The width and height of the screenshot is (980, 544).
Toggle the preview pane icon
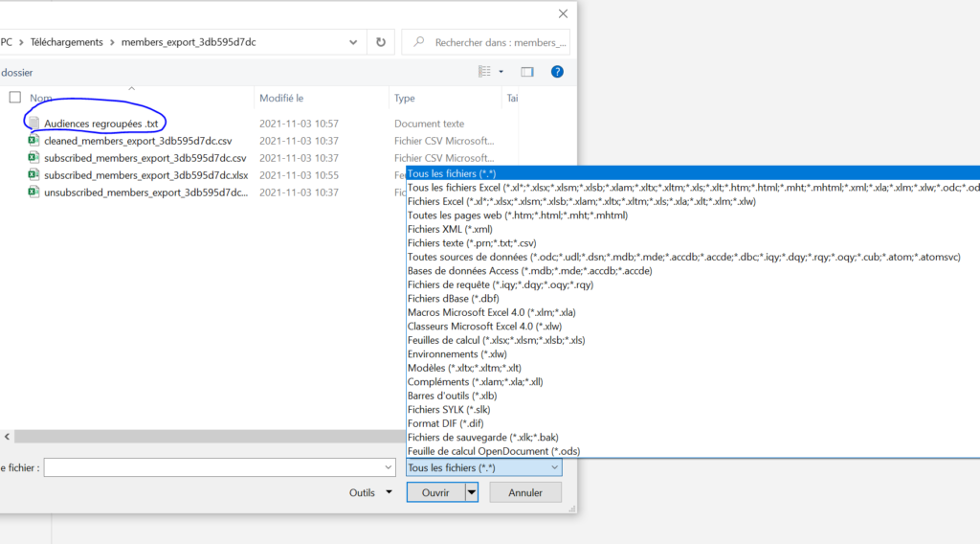[526, 72]
